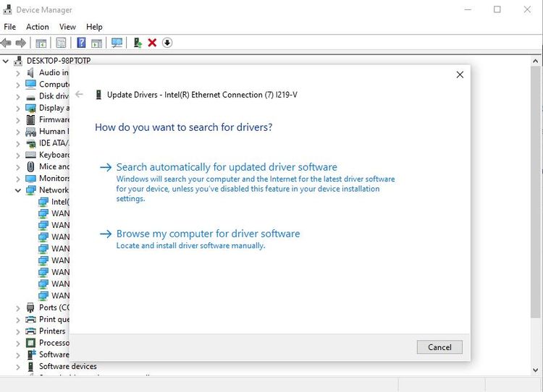This screenshot has width=543, height=392.
Task: Select the Print queues tree item
Action: [54, 319]
